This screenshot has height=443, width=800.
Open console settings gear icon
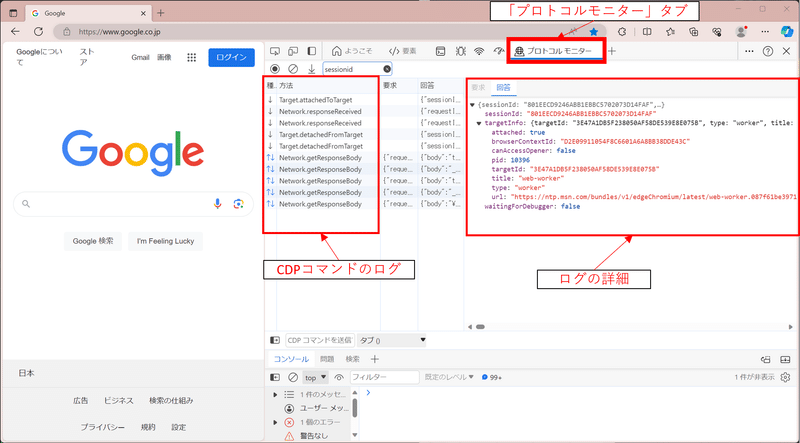pos(786,377)
